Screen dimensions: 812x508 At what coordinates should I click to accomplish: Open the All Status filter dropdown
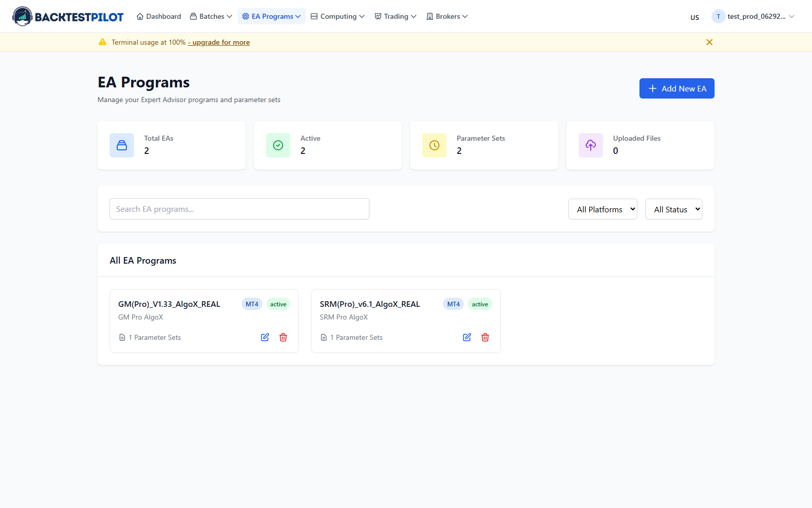[674, 209]
